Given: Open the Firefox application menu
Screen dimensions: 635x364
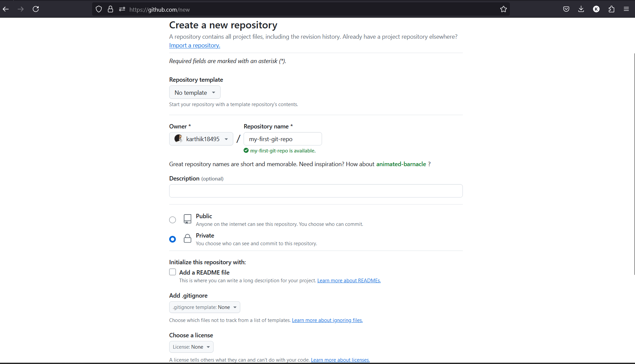Looking at the screenshot, I should click(626, 9).
